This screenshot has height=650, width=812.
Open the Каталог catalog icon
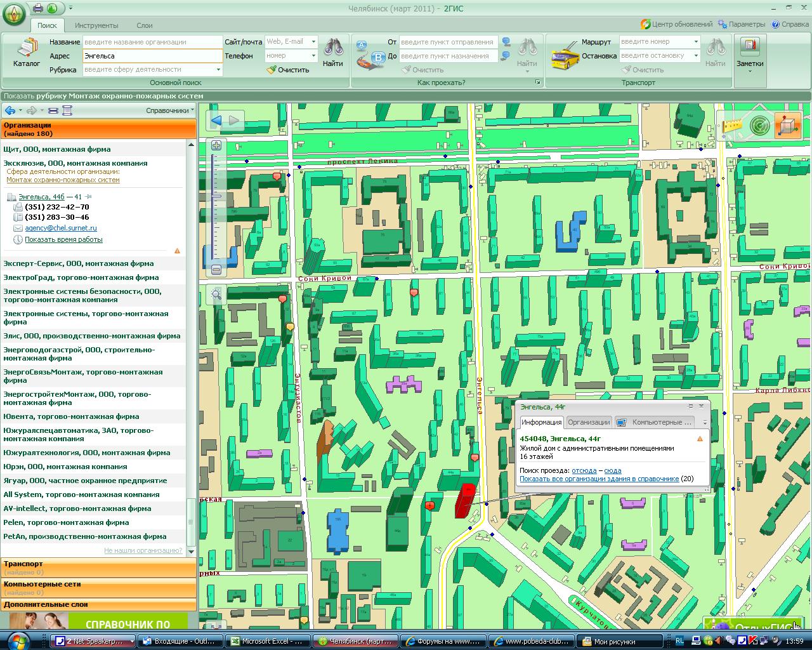pyautogui.click(x=27, y=53)
